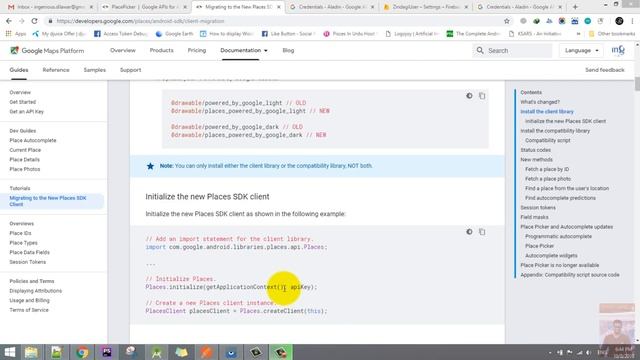Jump to Field masks section

point(534,217)
